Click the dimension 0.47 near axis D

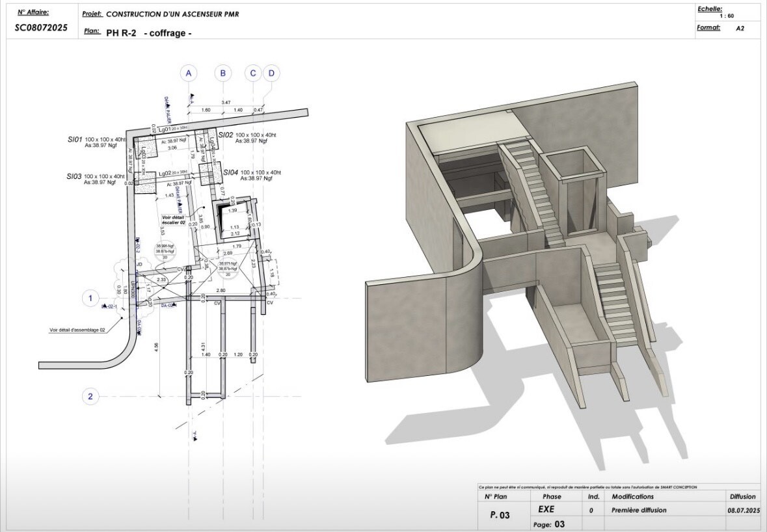(258, 110)
